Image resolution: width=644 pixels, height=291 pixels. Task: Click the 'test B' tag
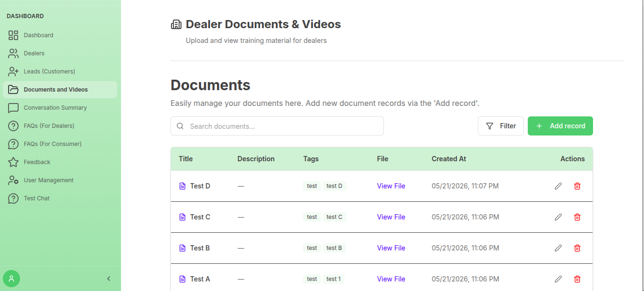pyautogui.click(x=334, y=248)
